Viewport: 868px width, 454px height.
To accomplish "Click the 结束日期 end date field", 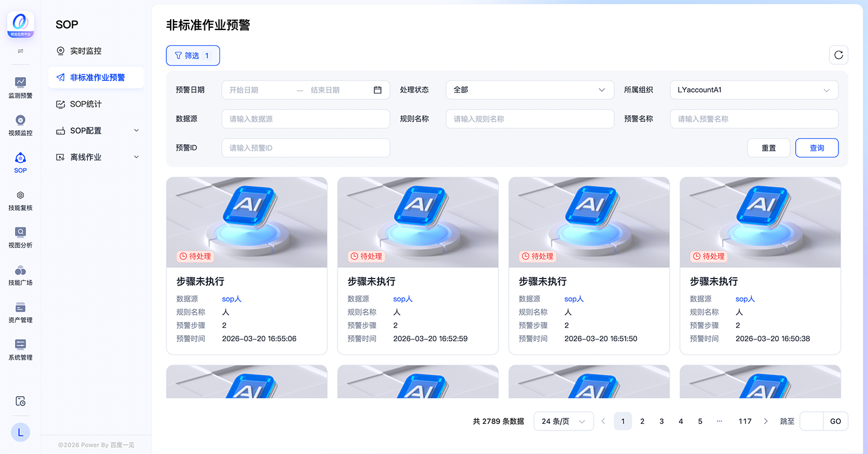I will tap(338, 90).
